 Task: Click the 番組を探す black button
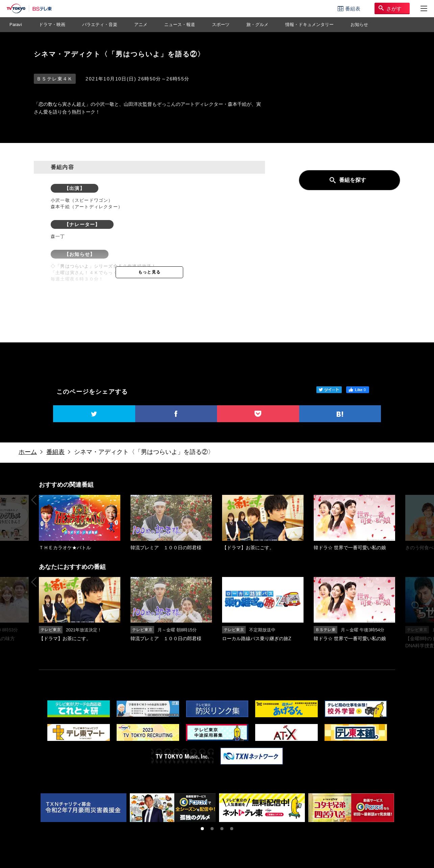[349, 180]
